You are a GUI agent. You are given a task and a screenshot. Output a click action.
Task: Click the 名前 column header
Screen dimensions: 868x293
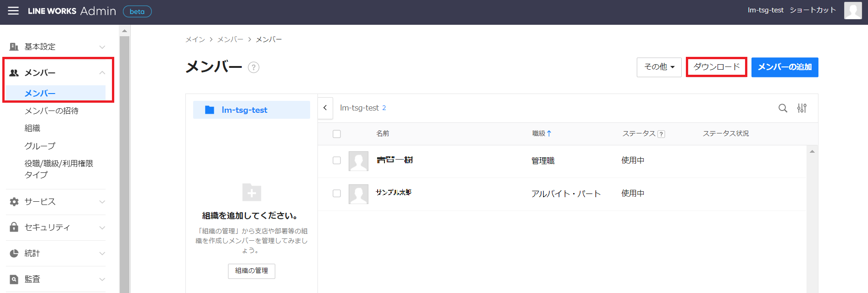(x=383, y=133)
